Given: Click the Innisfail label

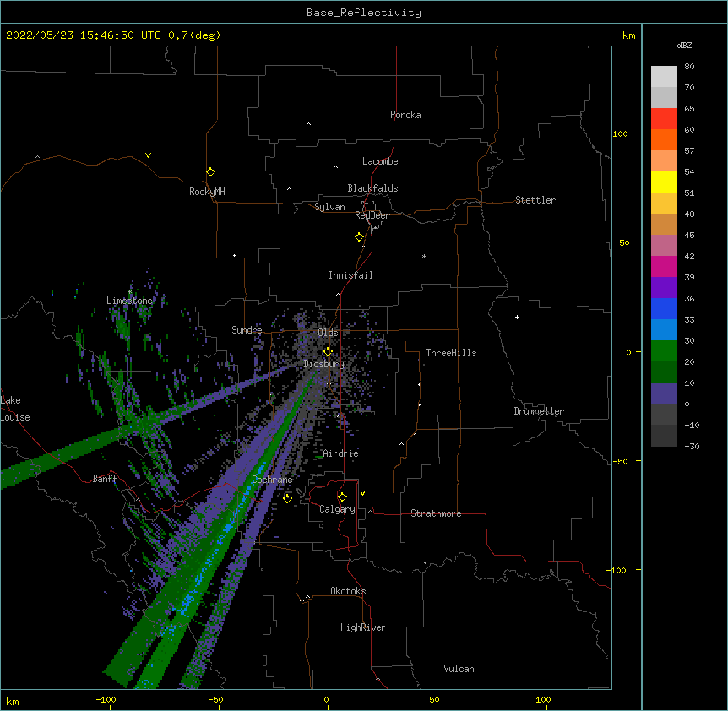Looking at the screenshot, I should tap(350, 275).
